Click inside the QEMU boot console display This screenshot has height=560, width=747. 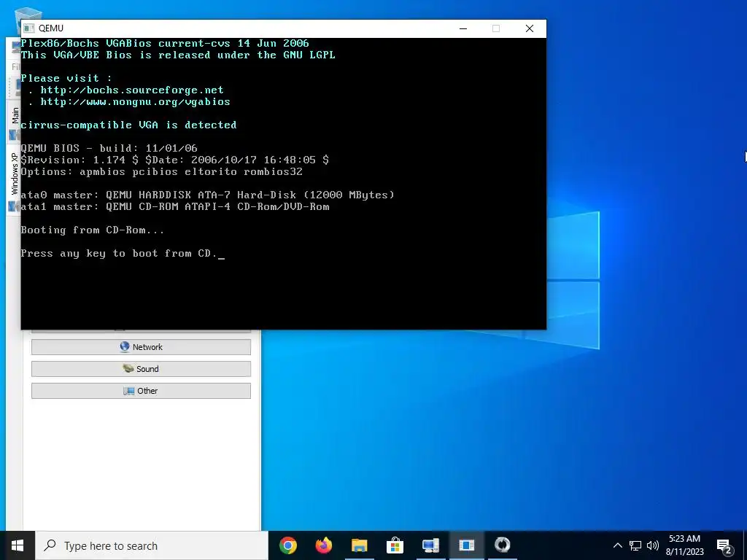(x=284, y=183)
